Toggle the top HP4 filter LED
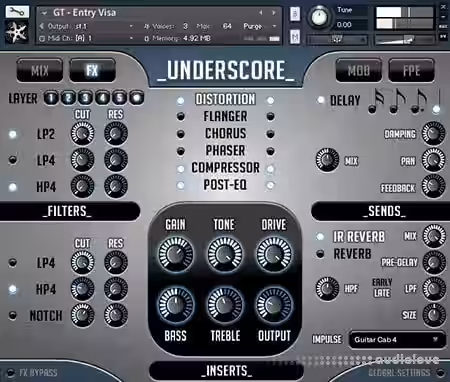Image resolution: width=450 pixels, height=382 pixels. pyautogui.click(x=13, y=187)
